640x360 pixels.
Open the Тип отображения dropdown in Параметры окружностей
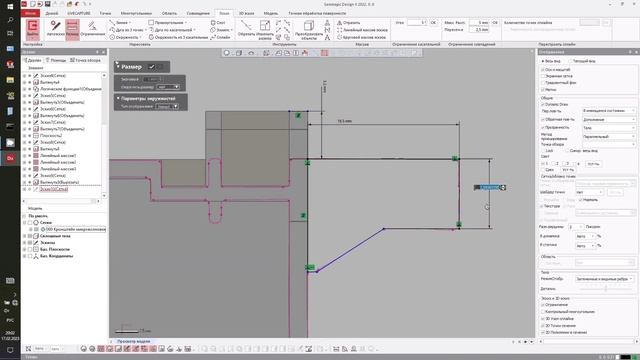coord(167,107)
